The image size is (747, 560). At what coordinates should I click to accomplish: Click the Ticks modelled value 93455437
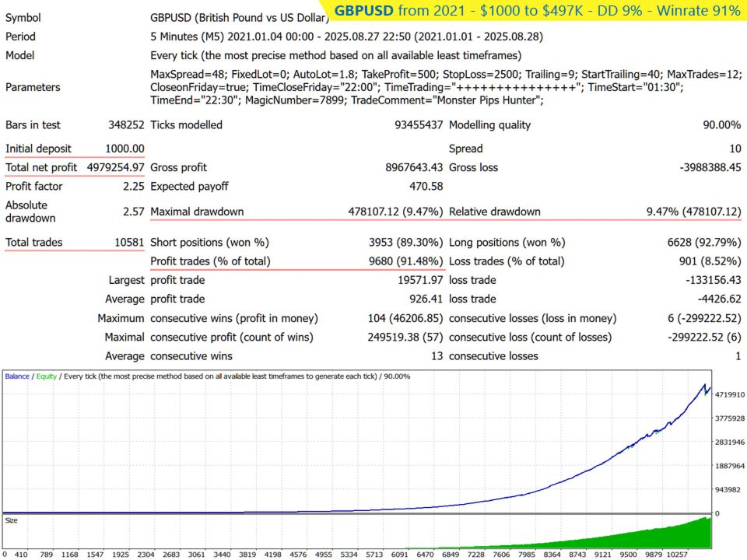pos(419,124)
